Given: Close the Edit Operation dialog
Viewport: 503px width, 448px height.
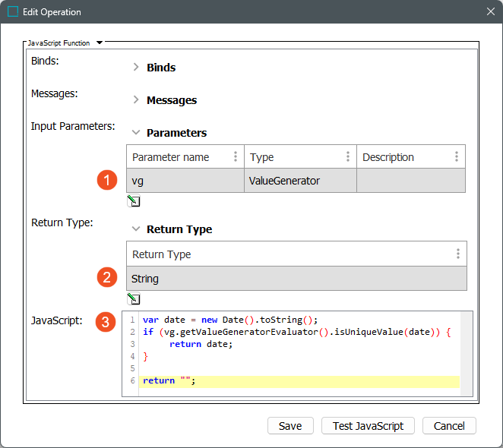Looking at the screenshot, I should tap(490, 12).
